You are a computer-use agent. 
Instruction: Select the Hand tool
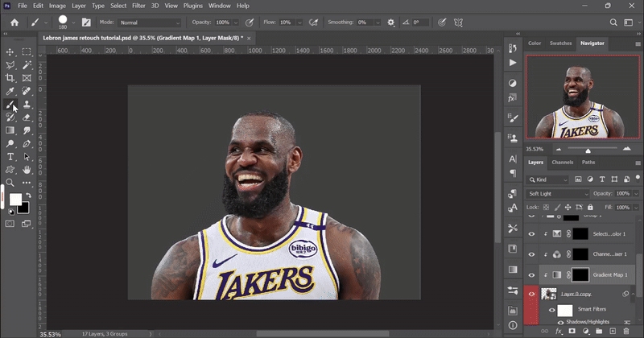point(27,170)
